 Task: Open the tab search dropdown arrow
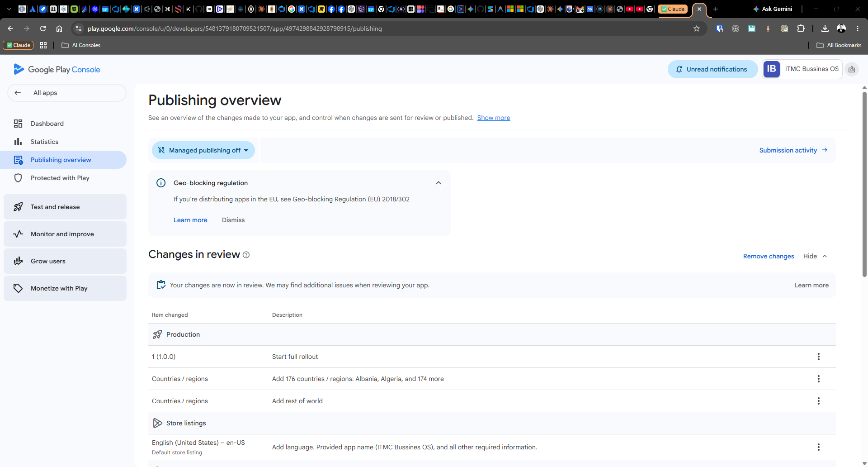9,9
